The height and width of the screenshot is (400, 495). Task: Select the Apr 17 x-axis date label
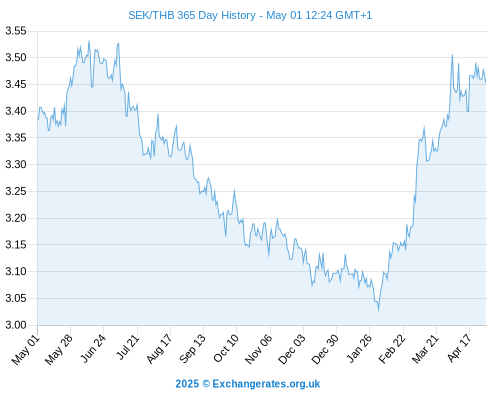coord(459,348)
